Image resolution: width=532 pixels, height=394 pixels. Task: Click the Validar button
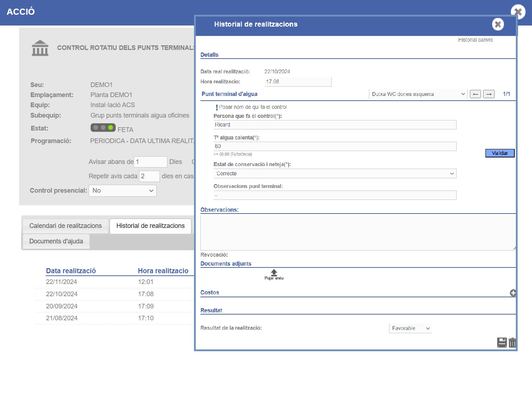(500, 153)
